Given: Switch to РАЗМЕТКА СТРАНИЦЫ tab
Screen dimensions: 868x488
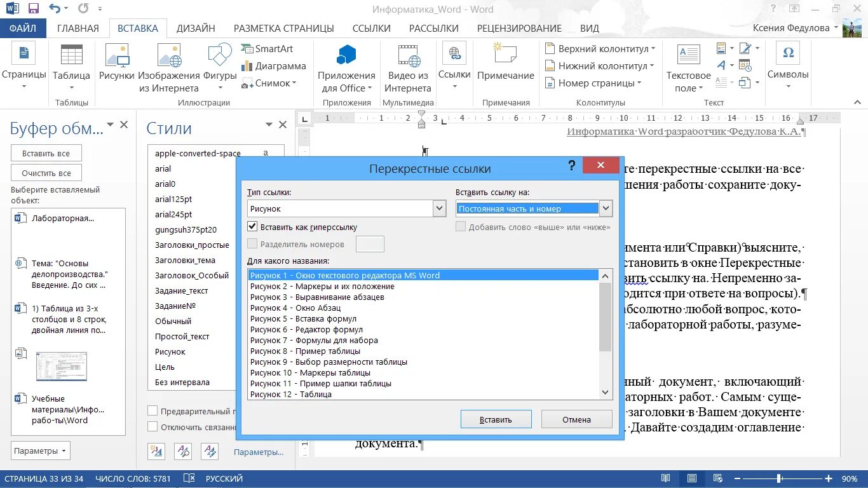Looking at the screenshot, I should tap(284, 28).
